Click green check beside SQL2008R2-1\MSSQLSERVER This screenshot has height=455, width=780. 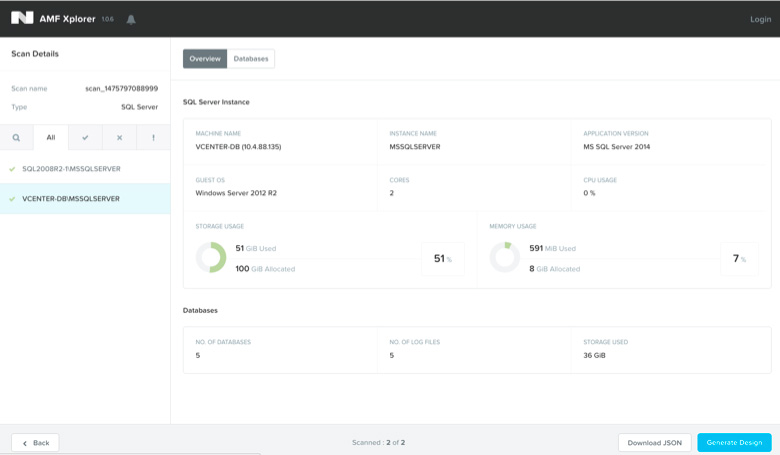click(12, 169)
